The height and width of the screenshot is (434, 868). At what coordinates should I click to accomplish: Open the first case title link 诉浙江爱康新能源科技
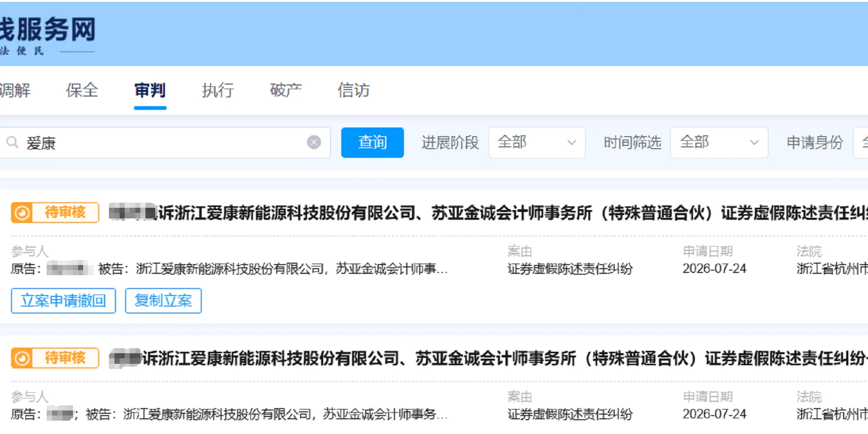(x=488, y=213)
